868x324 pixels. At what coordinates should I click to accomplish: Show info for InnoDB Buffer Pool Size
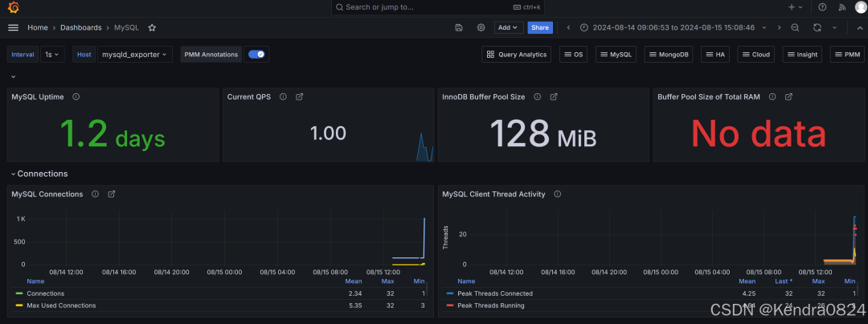coord(537,96)
